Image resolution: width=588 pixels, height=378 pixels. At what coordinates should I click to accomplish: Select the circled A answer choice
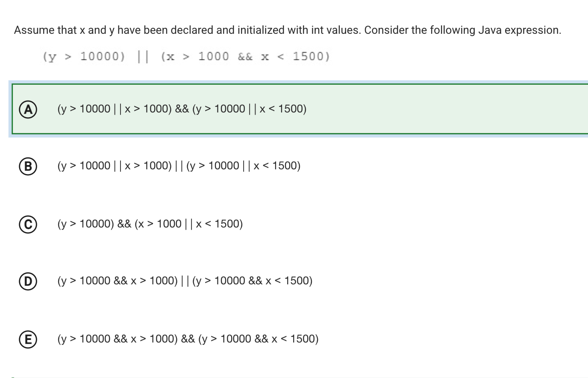point(28,109)
